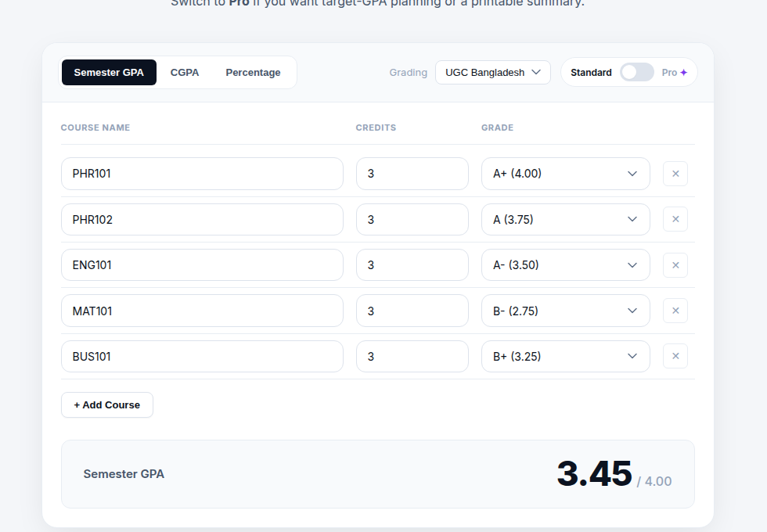Click the CREDITS column header
This screenshot has height=532, width=767.
click(376, 128)
